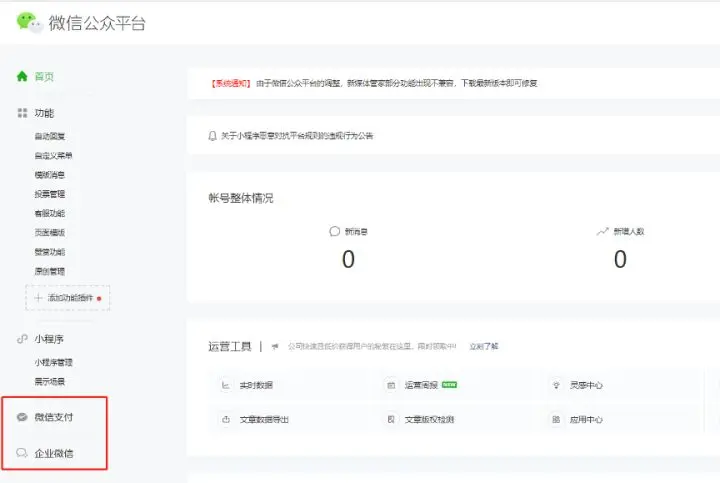Open 自动回复 in the 功能 menu
720x483 pixels.
pos(50,136)
